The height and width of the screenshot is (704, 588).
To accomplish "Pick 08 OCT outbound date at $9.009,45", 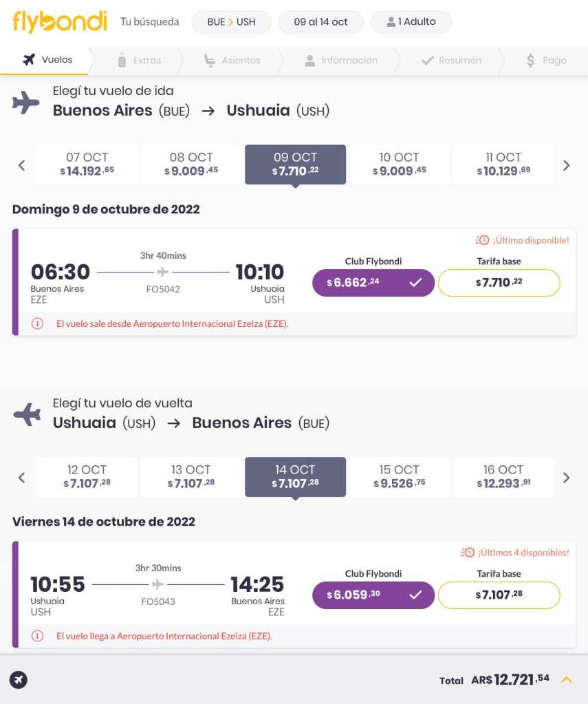I will click(191, 164).
